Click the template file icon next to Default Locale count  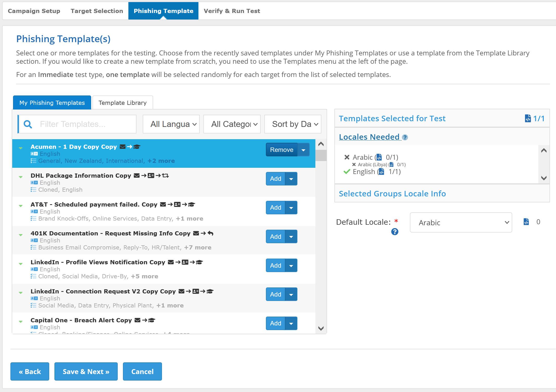[526, 222]
